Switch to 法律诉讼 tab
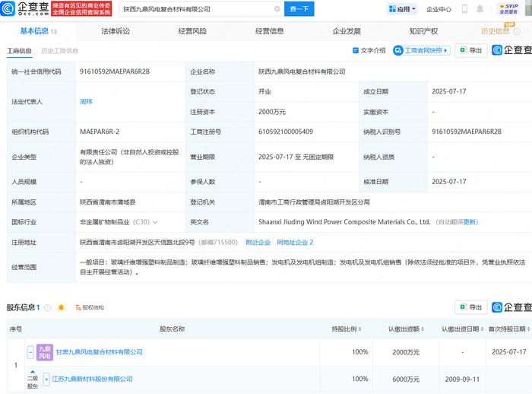The width and height of the screenshot is (532, 394). click(x=116, y=31)
